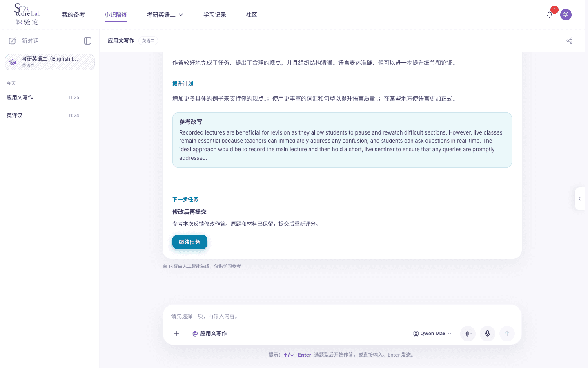Select the @ 应用文写作 task type
588x368 pixels.
click(209, 334)
